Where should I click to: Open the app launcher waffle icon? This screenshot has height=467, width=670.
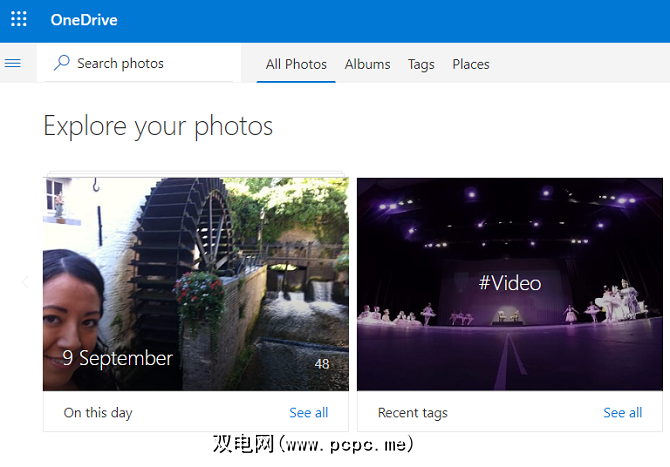(18, 19)
